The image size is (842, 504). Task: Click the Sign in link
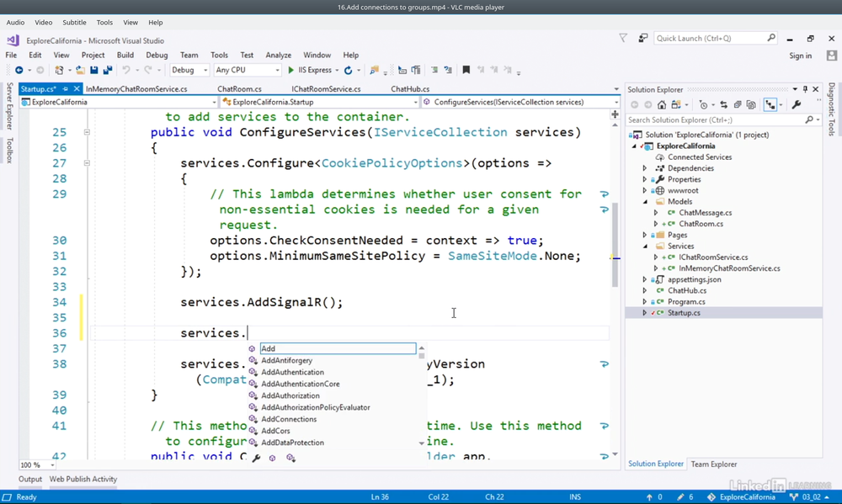[800, 56]
